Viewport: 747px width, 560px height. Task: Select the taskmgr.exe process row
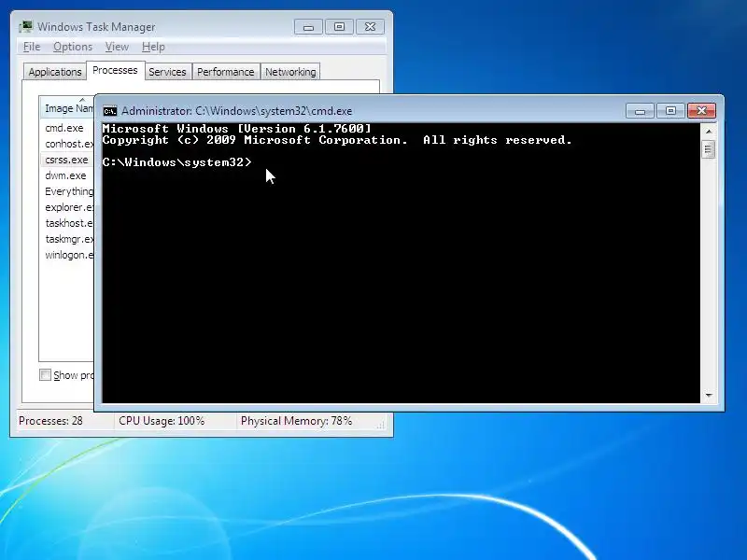click(x=67, y=239)
